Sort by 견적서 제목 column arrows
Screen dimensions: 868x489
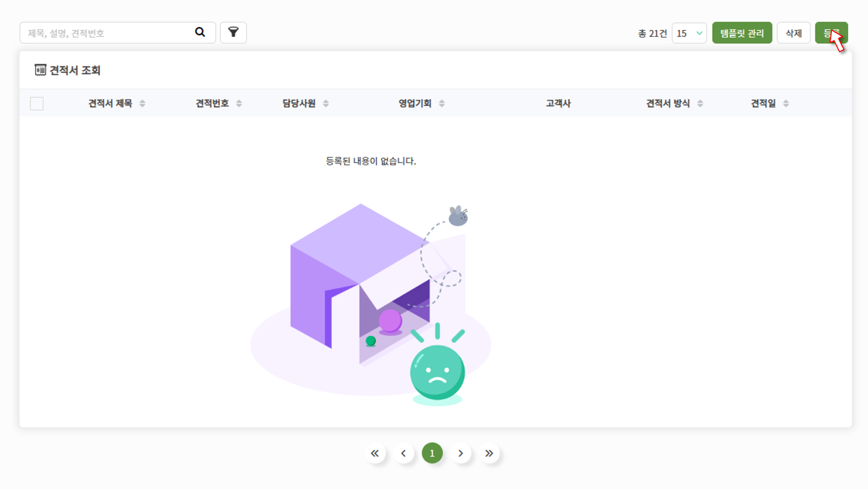point(142,103)
